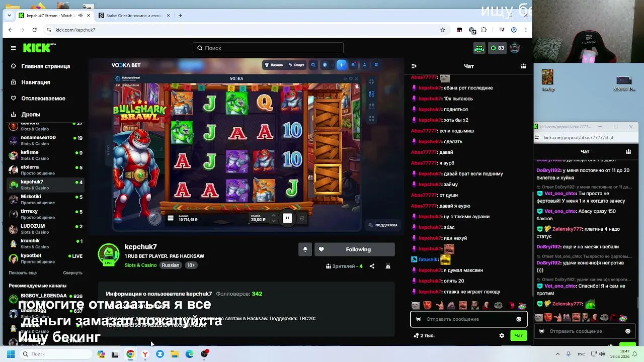
Task: Click the Спорт tab in the stream
Action: pyautogui.click(x=296, y=65)
